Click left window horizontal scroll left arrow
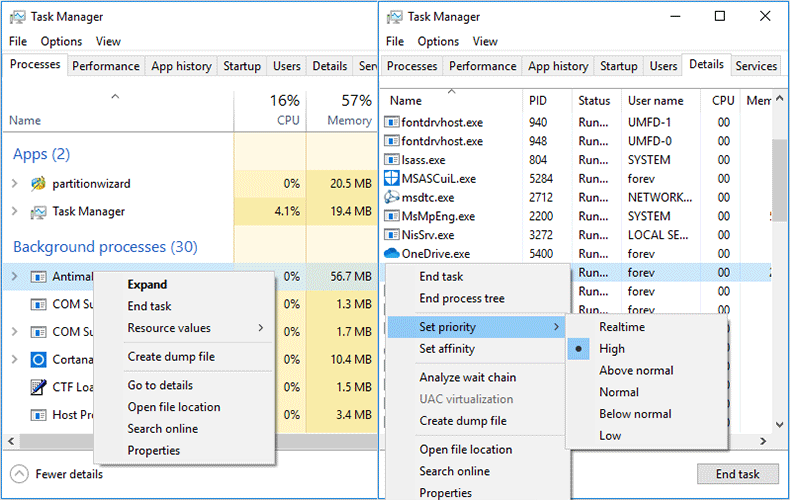The height and width of the screenshot is (500, 790). point(11,441)
